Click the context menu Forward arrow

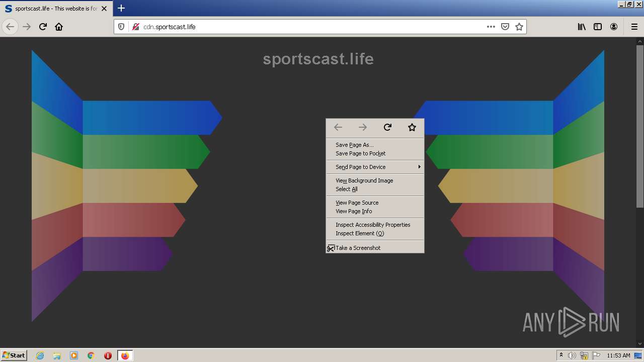(x=363, y=127)
